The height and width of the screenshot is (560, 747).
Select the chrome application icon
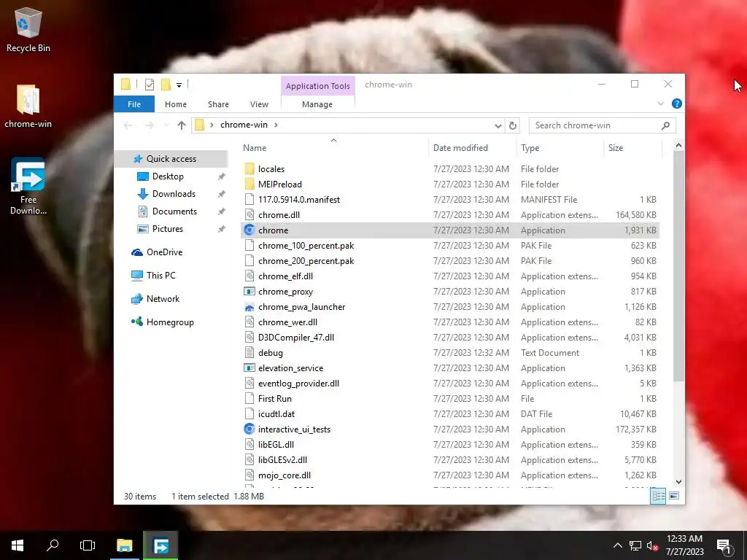coord(249,230)
